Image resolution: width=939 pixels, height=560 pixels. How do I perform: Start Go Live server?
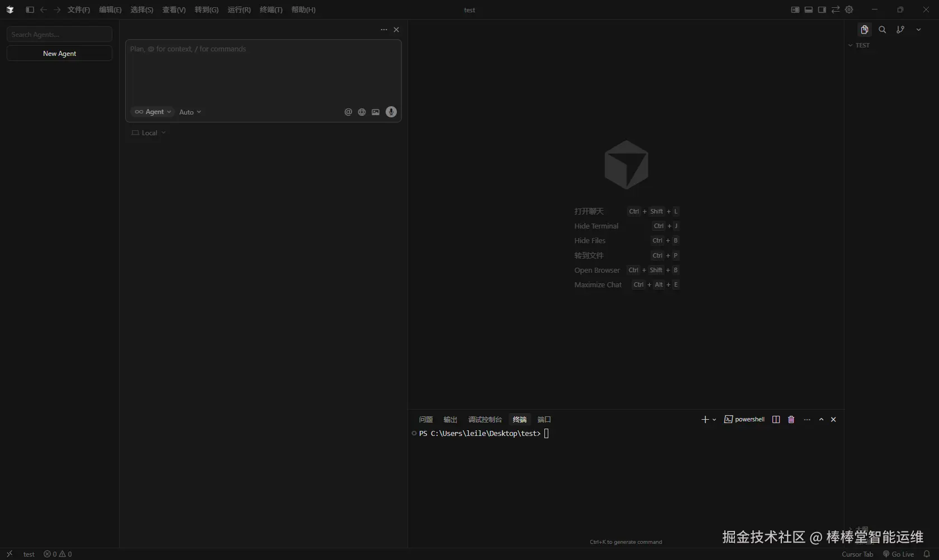click(898, 554)
